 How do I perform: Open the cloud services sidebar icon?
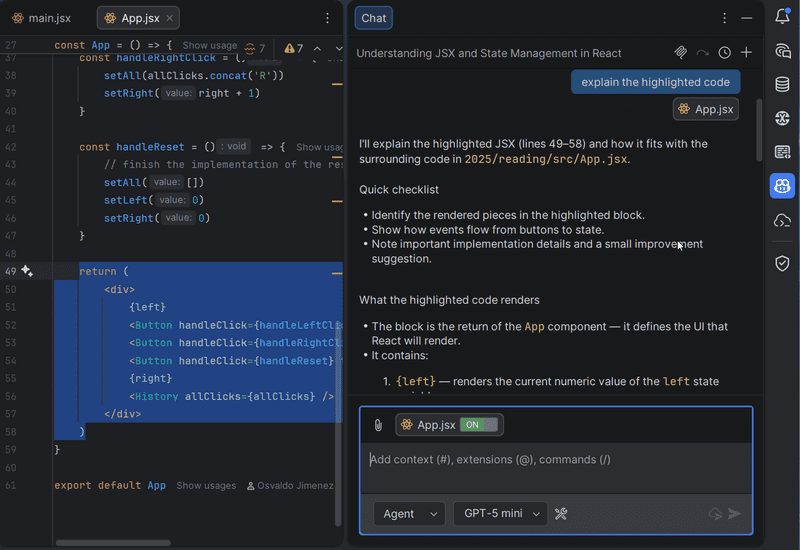(x=782, y=221)
